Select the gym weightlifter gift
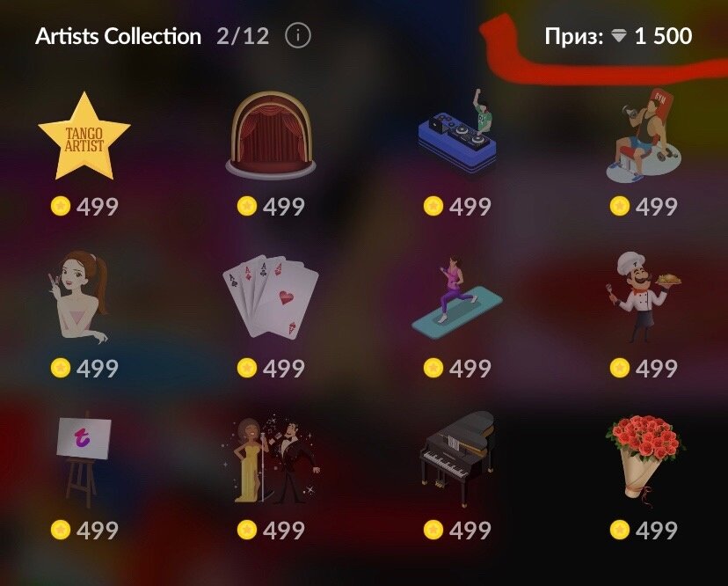 point(644,135)
